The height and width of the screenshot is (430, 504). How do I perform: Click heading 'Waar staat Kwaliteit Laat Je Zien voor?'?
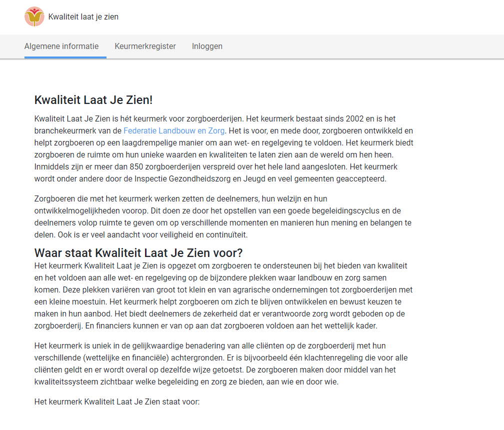coord(138,253)
